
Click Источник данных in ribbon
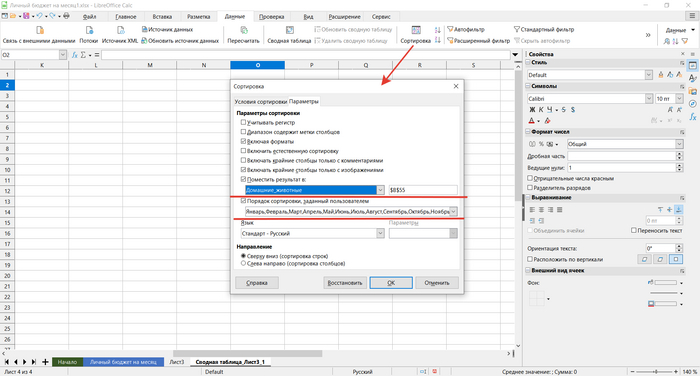tap(167, 29)
